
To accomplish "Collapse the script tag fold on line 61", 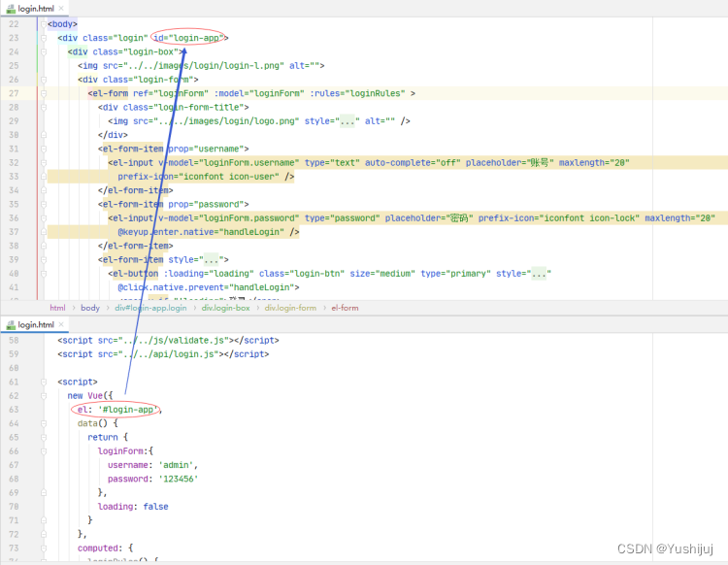I will (x=43, y=382).
